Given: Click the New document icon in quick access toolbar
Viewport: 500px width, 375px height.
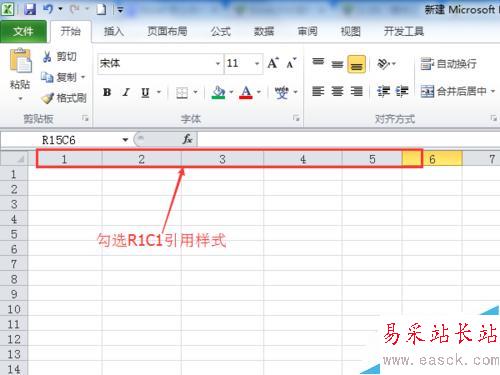Looking at the screenshot, I should 101,9.
